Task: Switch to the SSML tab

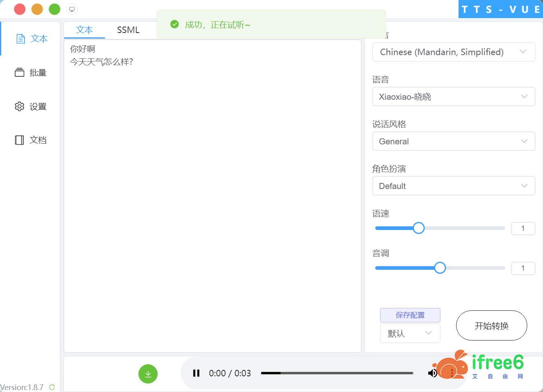Action: 128,30
